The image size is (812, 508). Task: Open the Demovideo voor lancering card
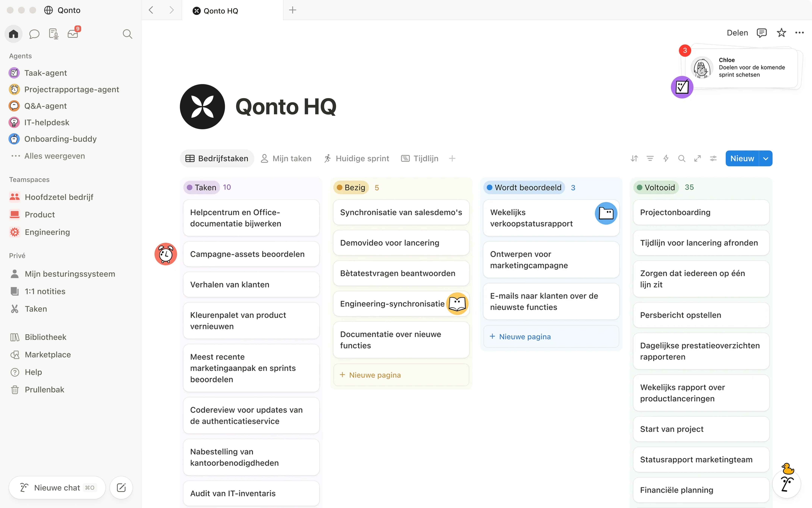(x=401, y=243)
